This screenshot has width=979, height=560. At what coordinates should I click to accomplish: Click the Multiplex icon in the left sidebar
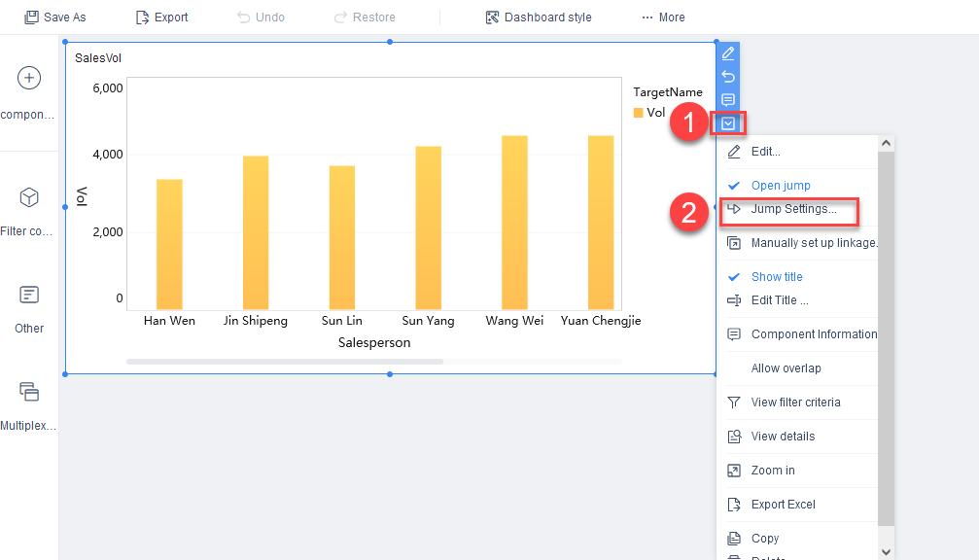pos(28,394)
